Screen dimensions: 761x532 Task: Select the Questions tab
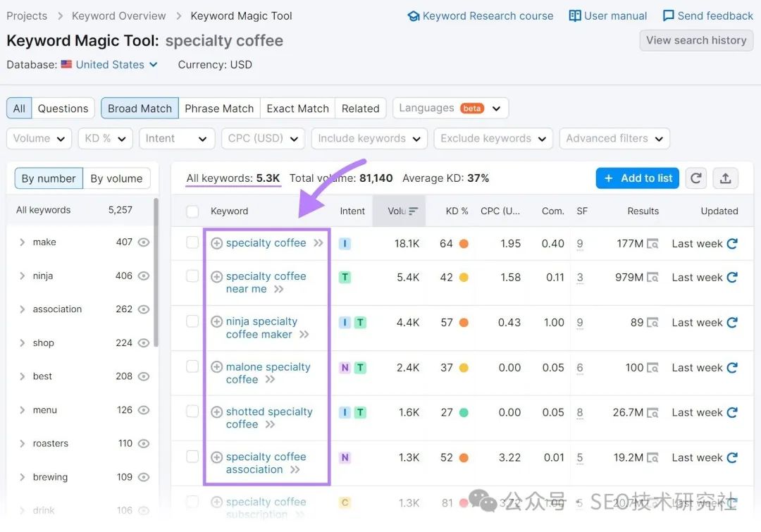pos(63,109)
